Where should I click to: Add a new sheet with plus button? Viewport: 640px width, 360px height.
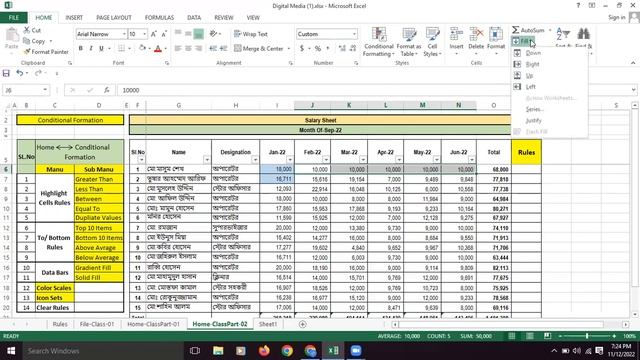coord(302,324)
